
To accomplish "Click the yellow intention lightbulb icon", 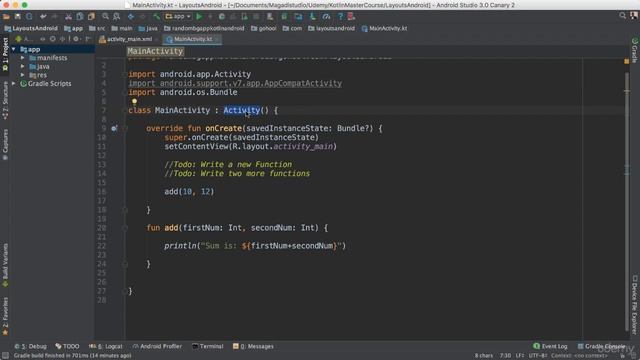I will point(134,101).
